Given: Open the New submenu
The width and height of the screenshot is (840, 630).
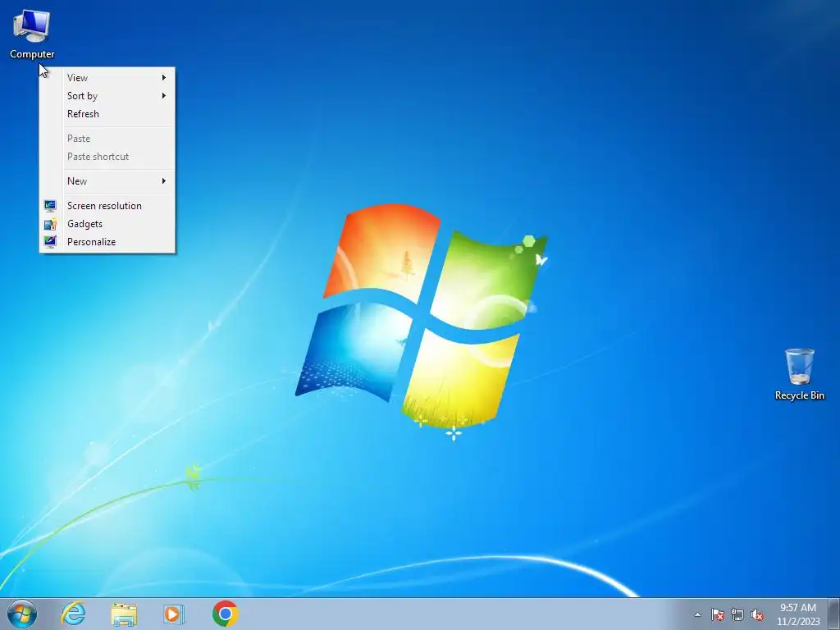Looking at the screenshot, I should [107, 181].
